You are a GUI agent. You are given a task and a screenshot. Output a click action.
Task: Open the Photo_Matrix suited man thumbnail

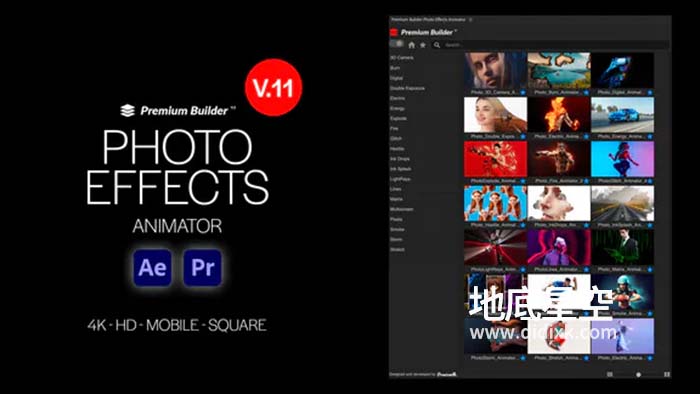[x=622, y=247]
